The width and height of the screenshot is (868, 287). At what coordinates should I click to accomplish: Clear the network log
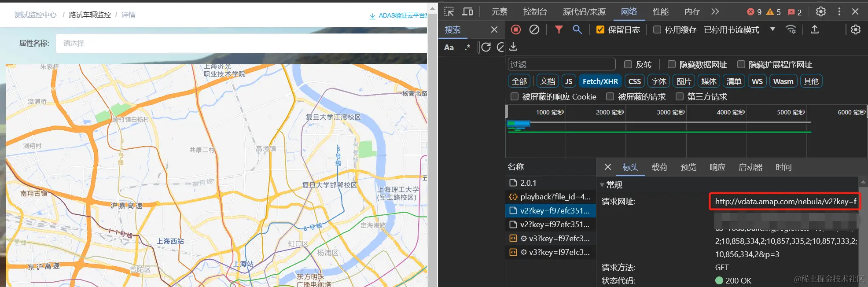coord(534,29)
